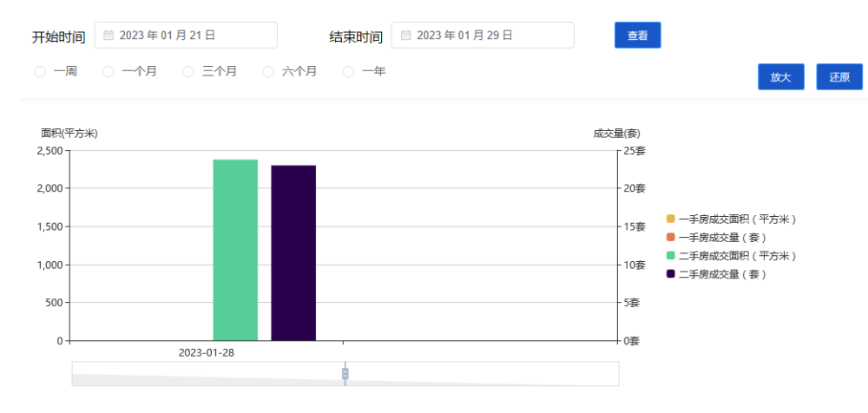Click the calendar icon in start date field
This screenshot has height=413, width=868.
pos(108,36)
